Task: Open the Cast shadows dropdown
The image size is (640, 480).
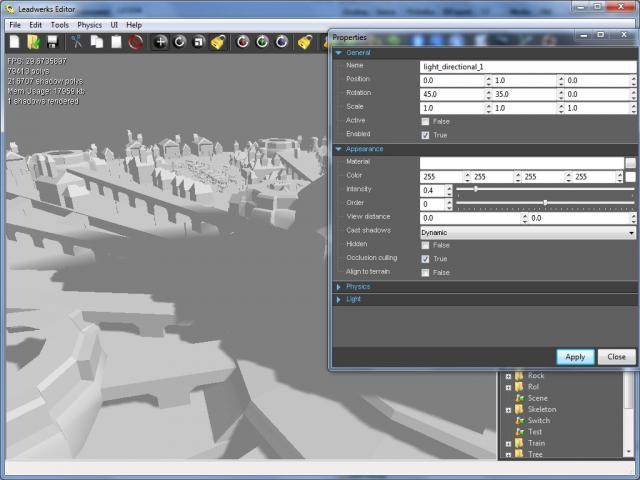Action: pos(527,231)
